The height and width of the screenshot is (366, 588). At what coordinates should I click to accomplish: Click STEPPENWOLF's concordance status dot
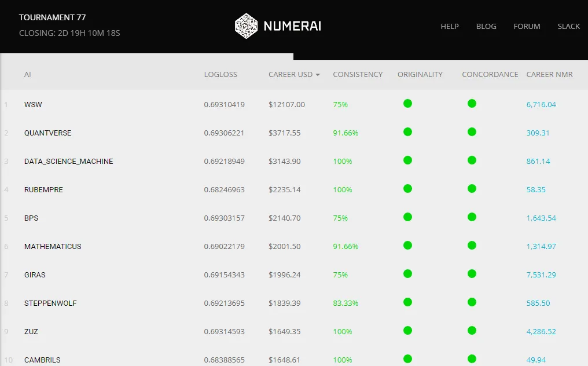472,302
